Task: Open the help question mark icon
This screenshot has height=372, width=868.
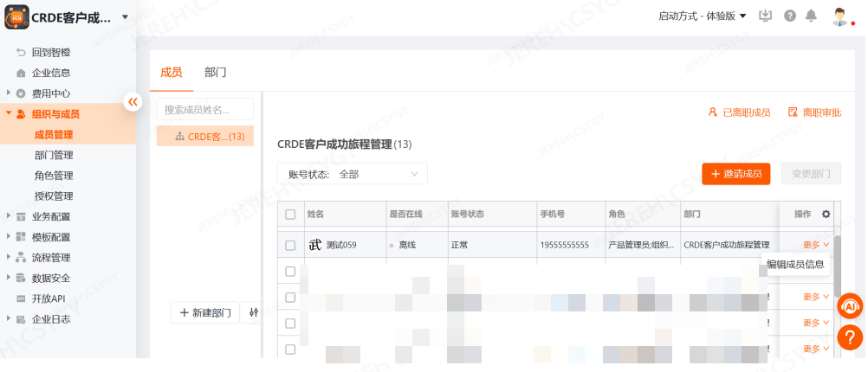Action: pos(789,16)
